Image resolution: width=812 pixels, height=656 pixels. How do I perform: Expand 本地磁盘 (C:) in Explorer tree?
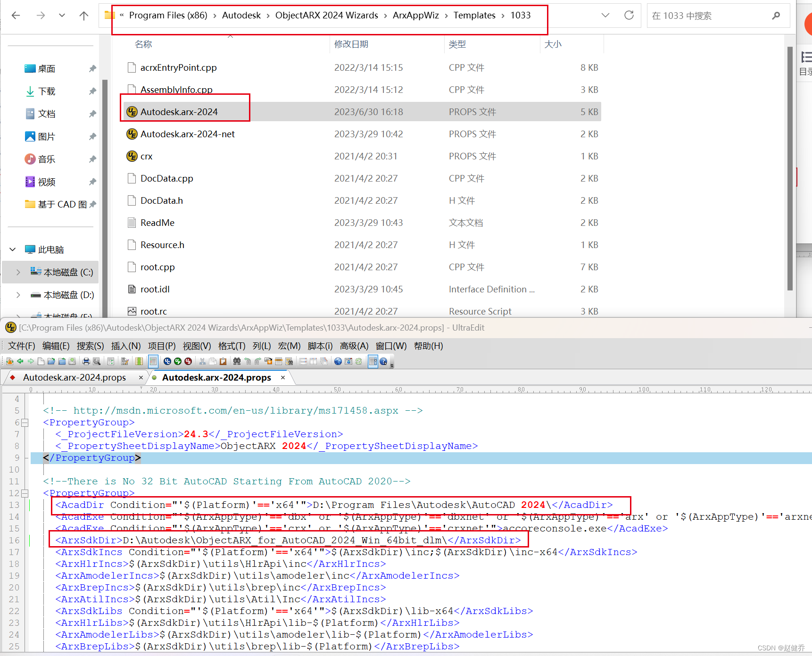click(x=18, y=272)
